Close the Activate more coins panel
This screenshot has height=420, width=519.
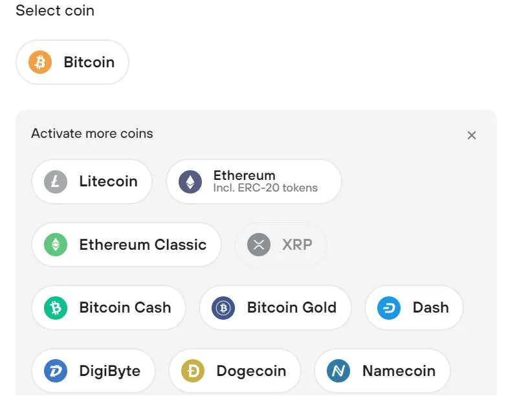pyautogui.click(x=472, y=135)
